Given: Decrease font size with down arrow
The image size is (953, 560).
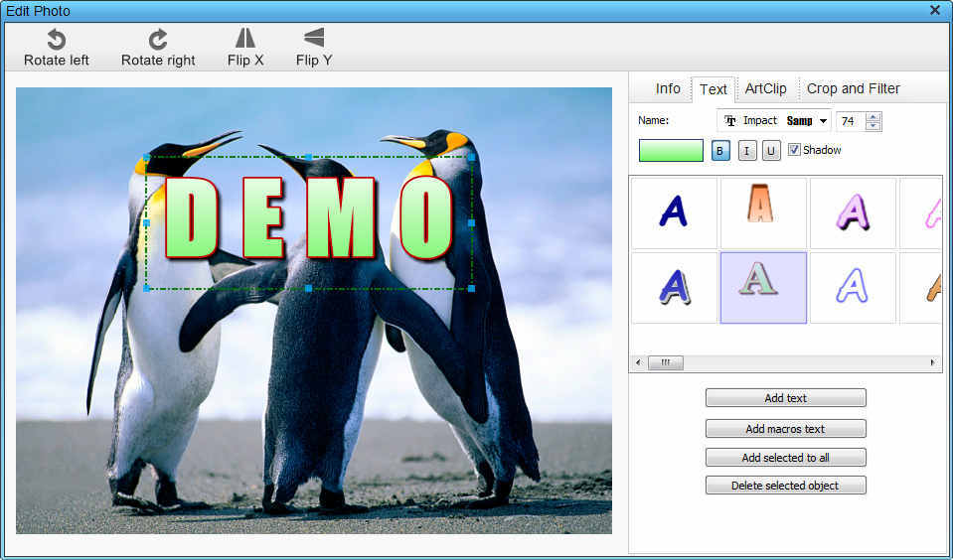Looking at the screenshot, I should coord(874,126).
